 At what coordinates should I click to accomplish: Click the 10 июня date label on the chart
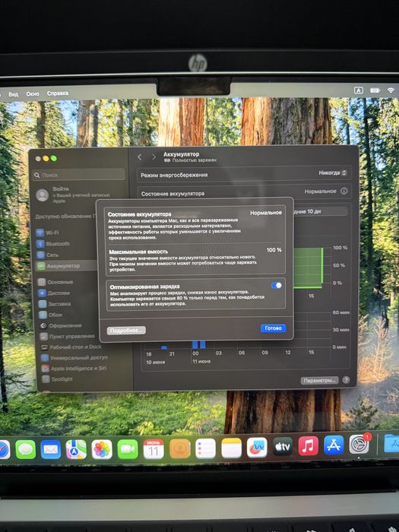click(x=155, y=362)
